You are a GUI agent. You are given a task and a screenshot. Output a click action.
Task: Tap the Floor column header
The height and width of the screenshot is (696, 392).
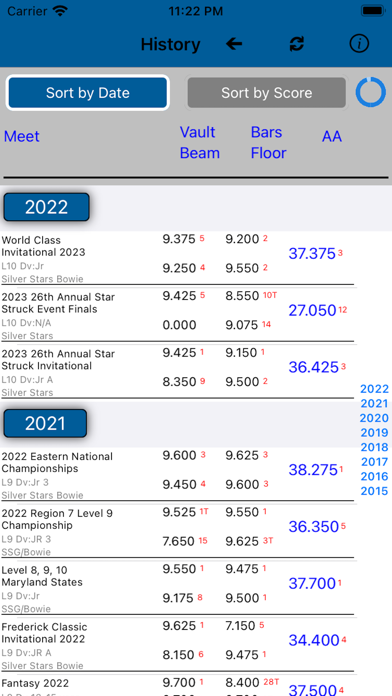pyautogui.click(x=269, y=153)
